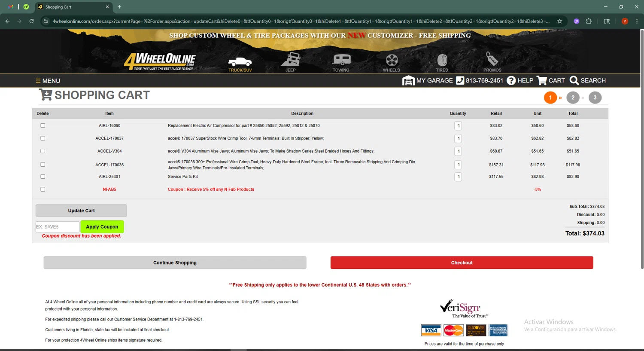Open My Garage
This screenshot has width=644, height=351.
(428, 80)
